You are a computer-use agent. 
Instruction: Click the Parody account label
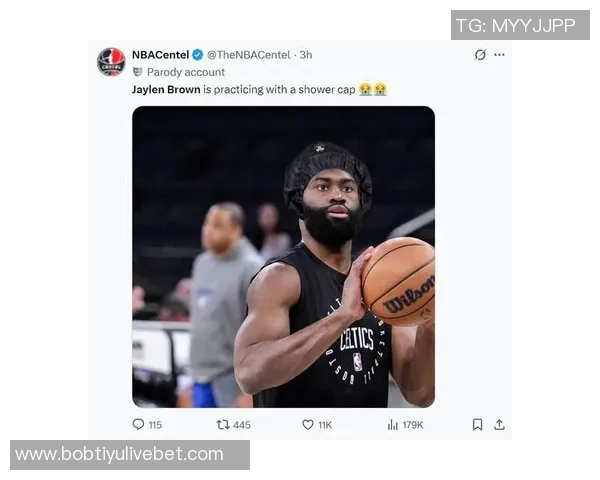coord(186,72)
